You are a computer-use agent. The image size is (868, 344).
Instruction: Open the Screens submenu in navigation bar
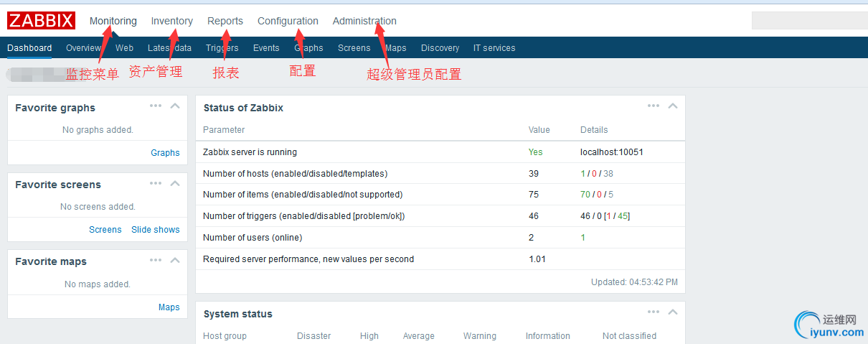[354, 48]
